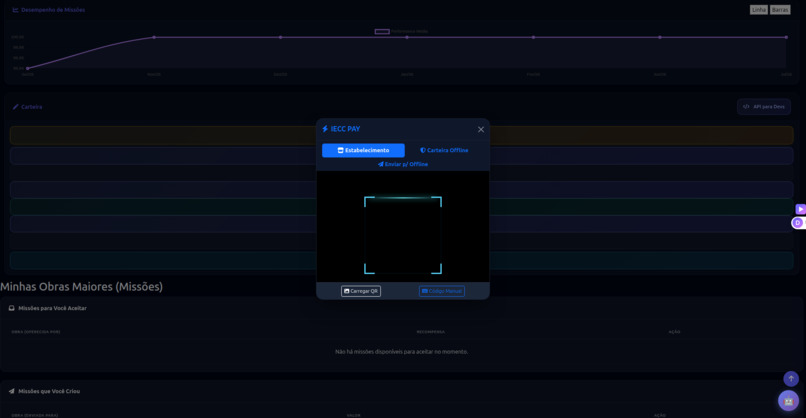This screenshot has height=418, width=806.
Task: Open Enviar p/ Offline tab
Action: tap(403, 164)
